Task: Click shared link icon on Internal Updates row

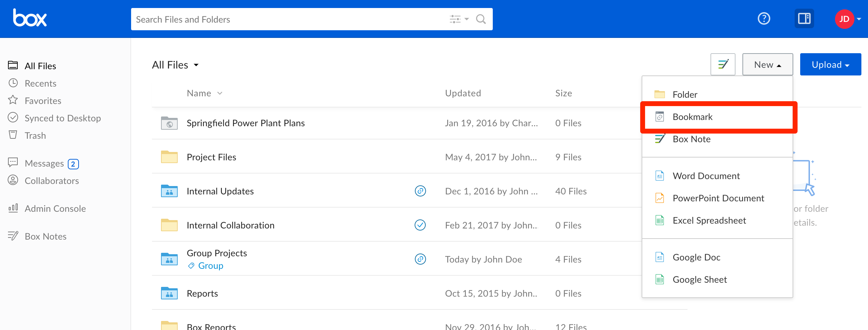Action: [x=420, y=191]
